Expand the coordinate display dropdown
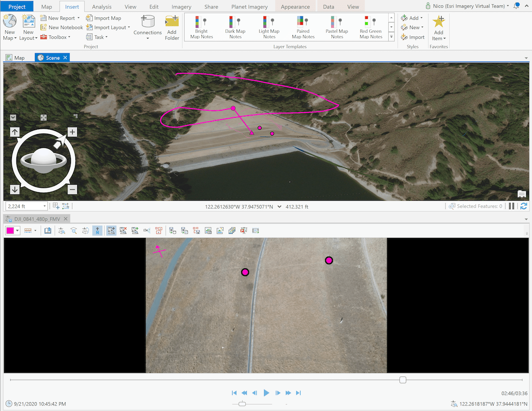The height and width of the screenshot is (411, 532). pyautogui.click(x=280, y=206)
